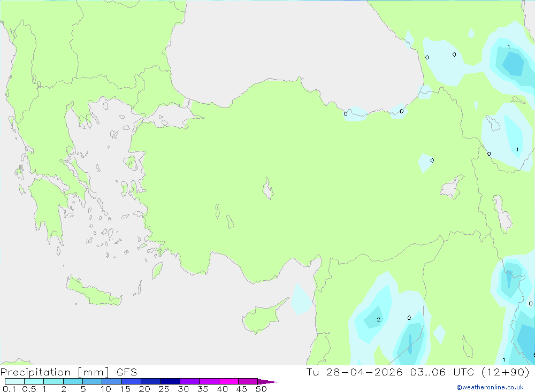Choose the 15 to 20 mm legend color
Screen dimensions: 535x392
(132, 381)
